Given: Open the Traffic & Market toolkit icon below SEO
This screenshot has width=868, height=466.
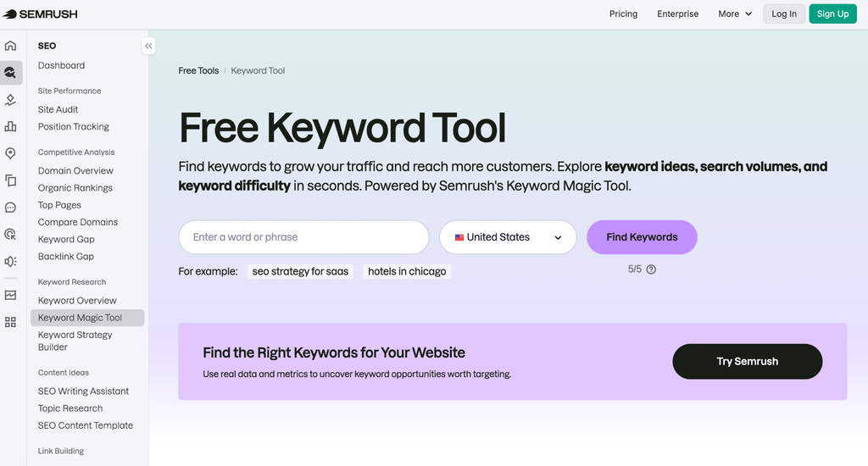Looking at the screenshot, I should (10, 100).
